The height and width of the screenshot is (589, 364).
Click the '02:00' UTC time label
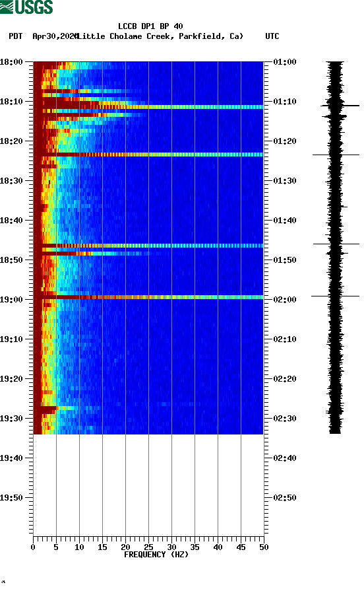(x=285, y=300)
